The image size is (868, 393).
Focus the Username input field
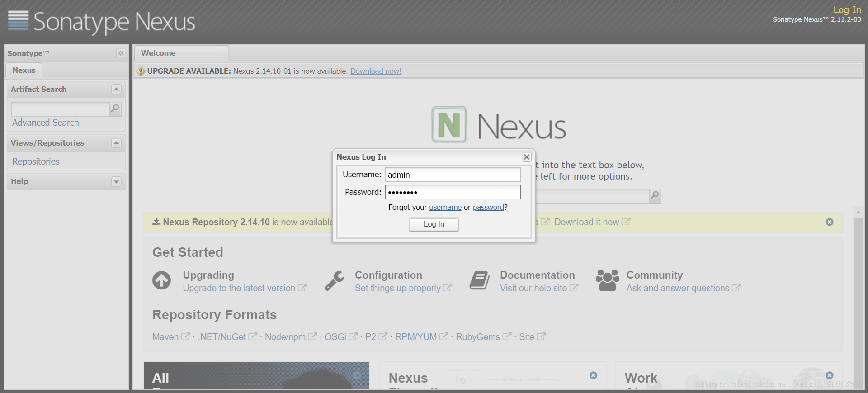453,175
